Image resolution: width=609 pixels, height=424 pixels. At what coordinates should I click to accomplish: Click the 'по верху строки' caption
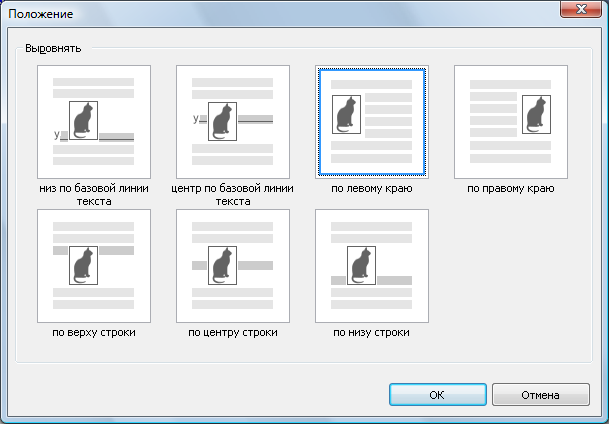tap(93, 332)
